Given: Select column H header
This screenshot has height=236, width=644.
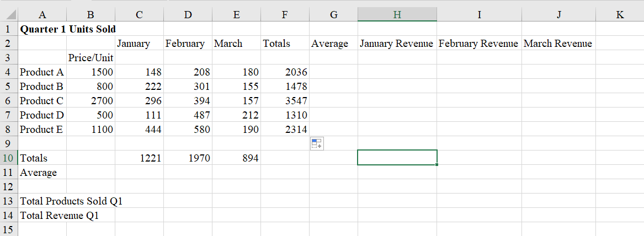Looking at the screenshot, I should pyautogui.click(x=397, y=15).
